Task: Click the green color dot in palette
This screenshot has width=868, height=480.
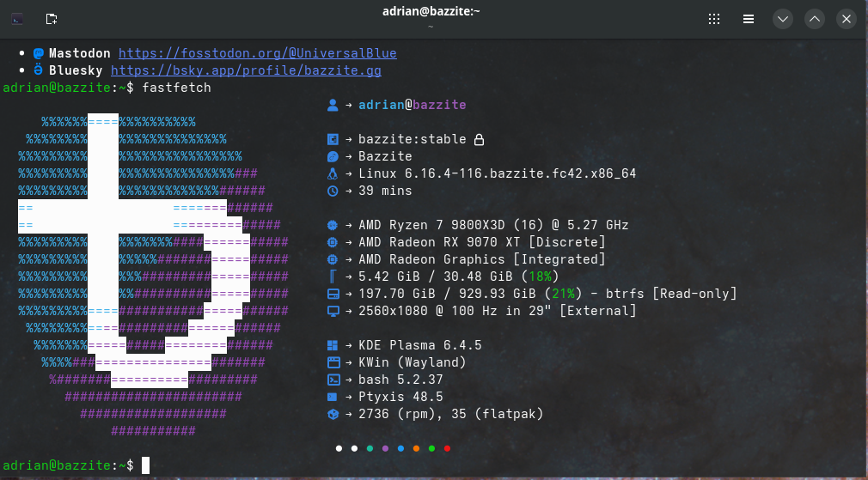Action: pyautogui.click(x=431, y=448)
